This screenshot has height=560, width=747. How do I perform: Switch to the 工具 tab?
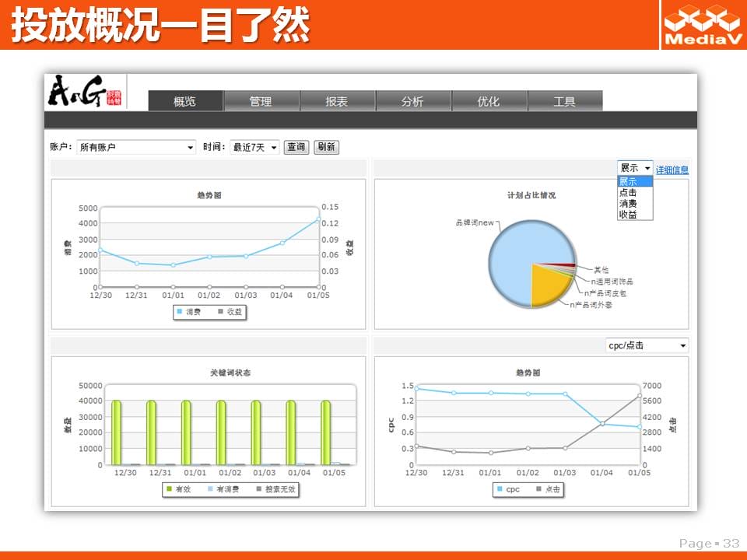[x=565, y=101]
